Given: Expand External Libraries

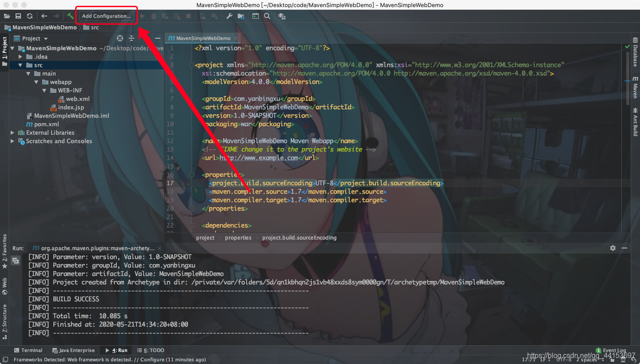Looking at the screenshot, I should [x=12, y=132].
